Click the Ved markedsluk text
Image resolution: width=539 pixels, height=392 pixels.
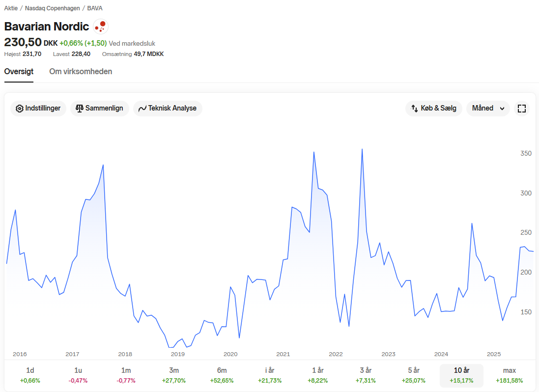[x=132, y=43]
